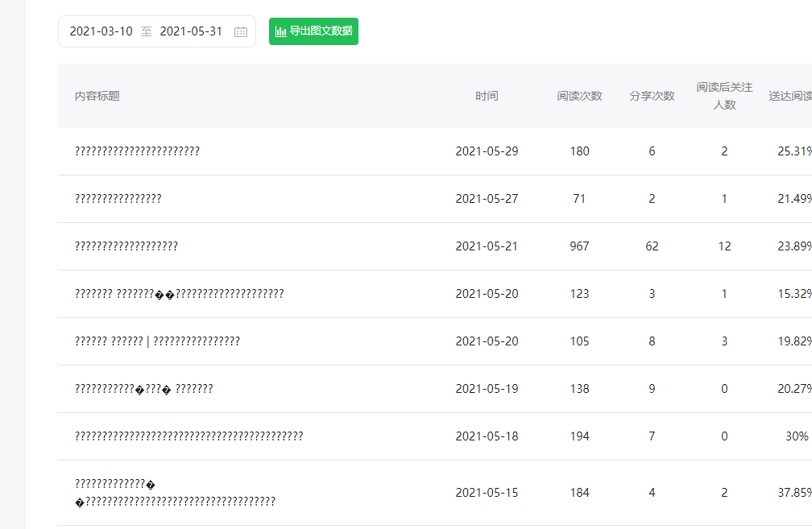The image size is (812, 529).
Task: Select the date cell 2021-05-19
Action: [x=487, y=389]
